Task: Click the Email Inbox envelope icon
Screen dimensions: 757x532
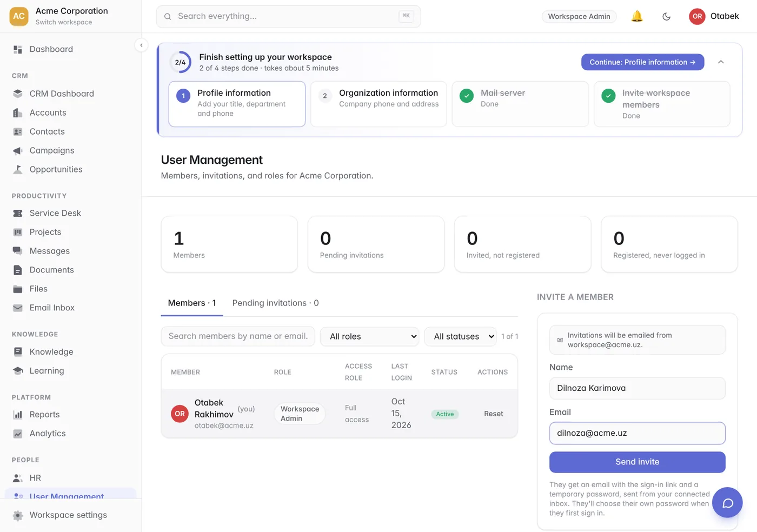Action: (18, 308)
